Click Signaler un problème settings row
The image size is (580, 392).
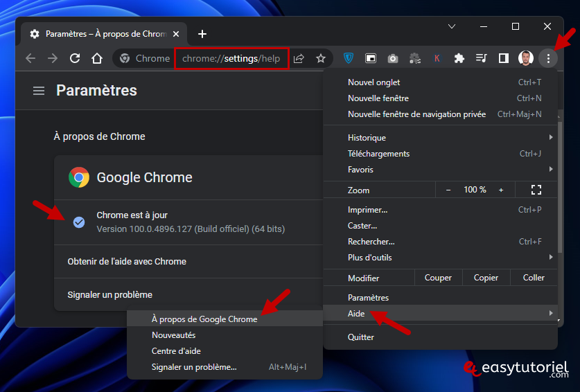188,295
